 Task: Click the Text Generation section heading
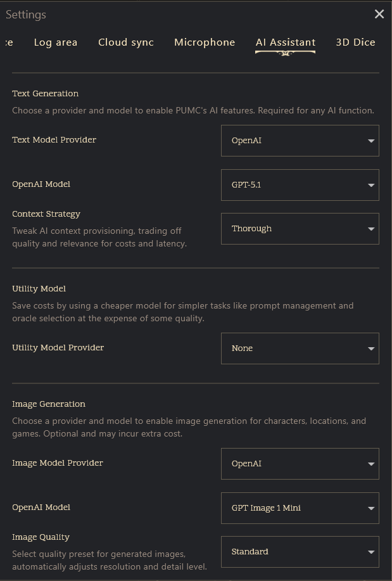pos(46,94)
